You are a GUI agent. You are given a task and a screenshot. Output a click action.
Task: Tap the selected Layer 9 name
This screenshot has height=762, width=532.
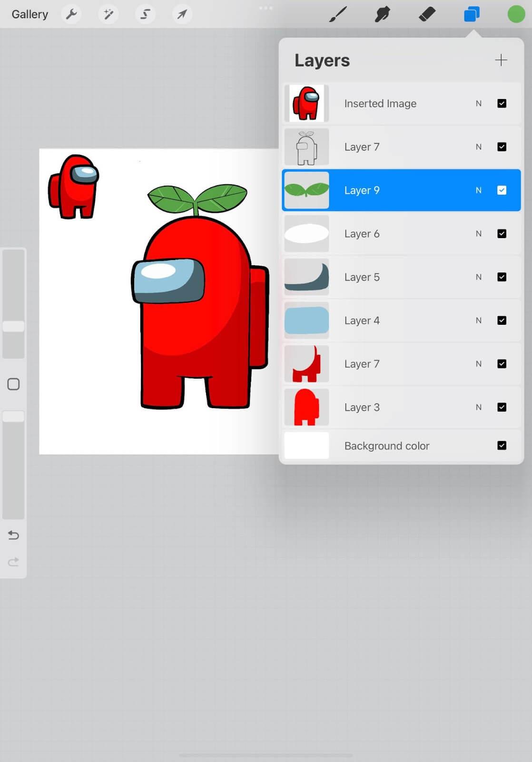point(362,190)
